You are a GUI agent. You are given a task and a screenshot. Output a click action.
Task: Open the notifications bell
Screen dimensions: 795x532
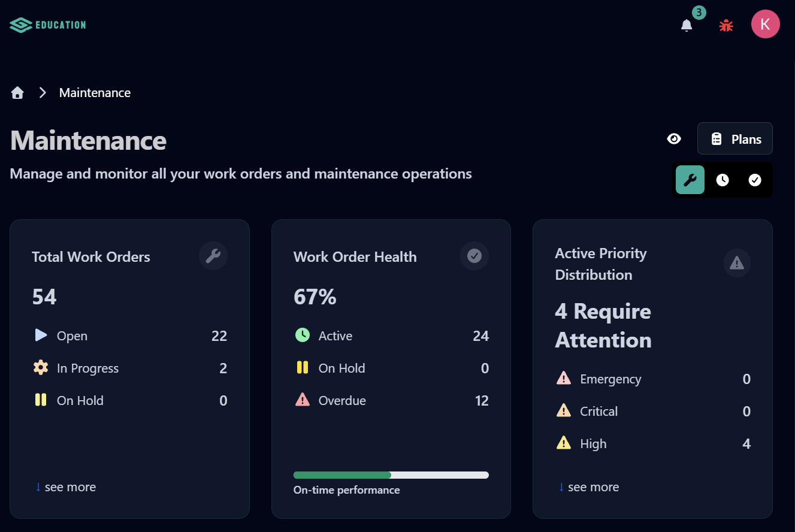[x=687, y=25]
